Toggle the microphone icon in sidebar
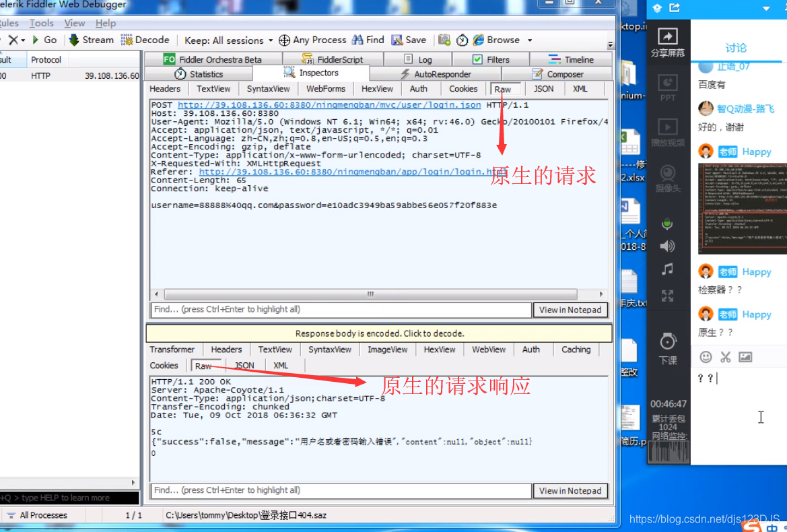Image resolution: width=787 pixels, height=532 pixels. [667, 224]
